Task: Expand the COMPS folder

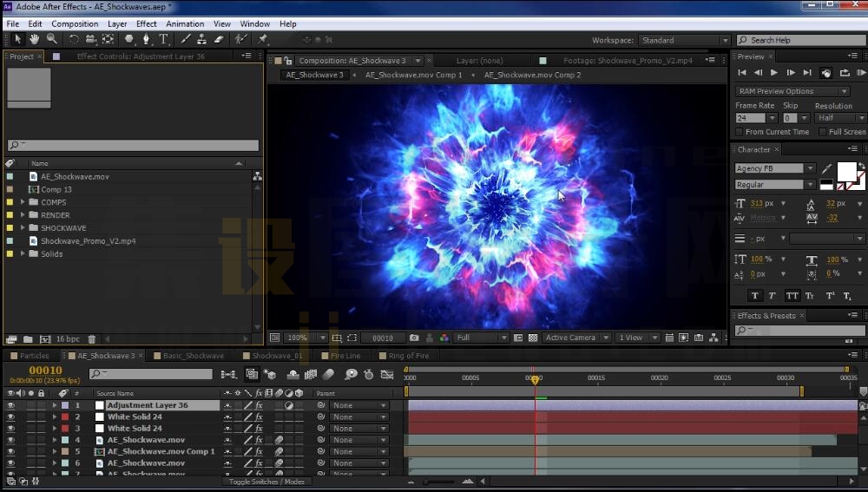Action: (23, 202)
